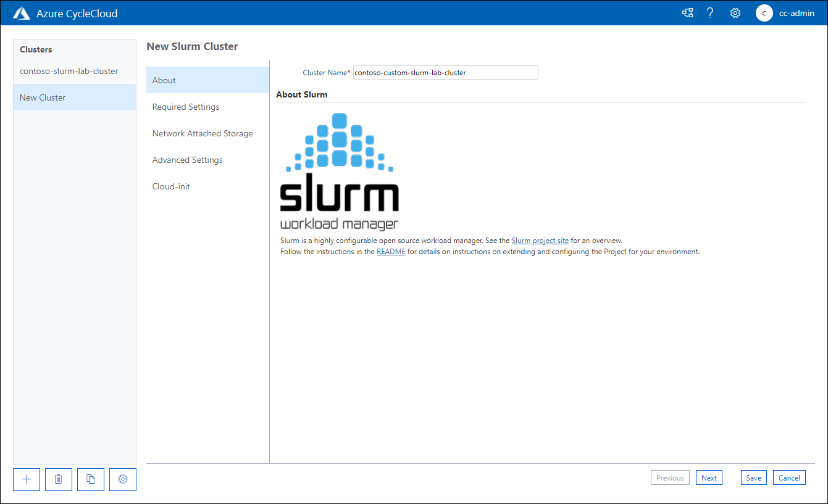Click the cc-admin user avatar
This screenshot has height=504, width=828.
coord(764,13)
